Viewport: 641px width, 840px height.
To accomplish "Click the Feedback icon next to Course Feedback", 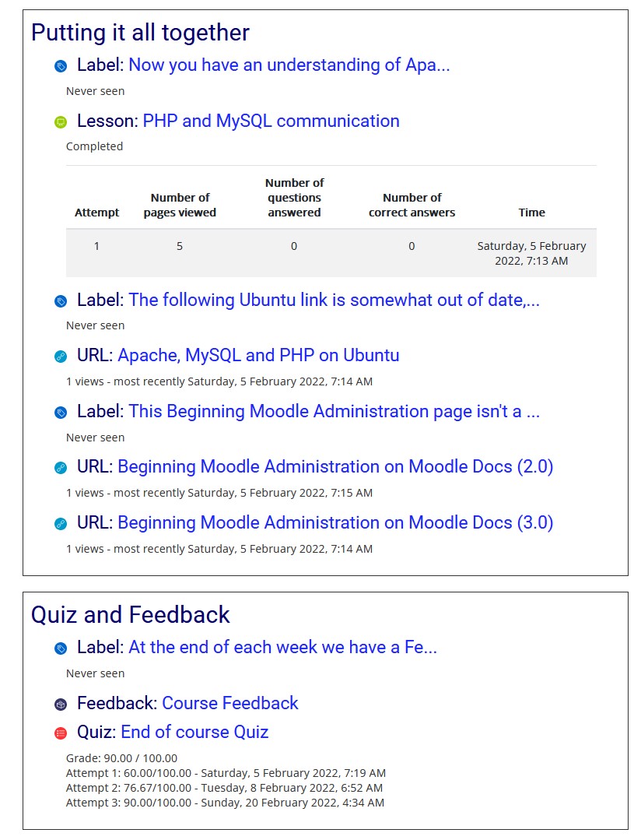I will [x=61, y=705].
